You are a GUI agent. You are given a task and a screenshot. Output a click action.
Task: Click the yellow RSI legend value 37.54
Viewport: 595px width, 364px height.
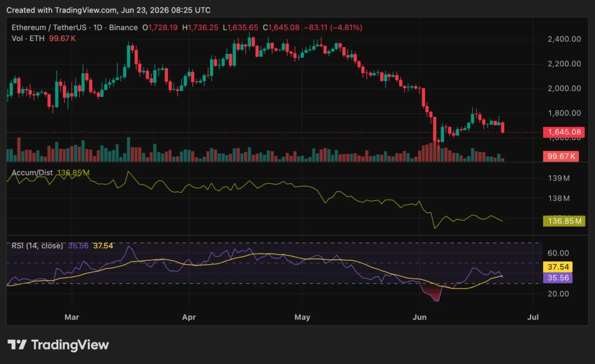point(103,246)
